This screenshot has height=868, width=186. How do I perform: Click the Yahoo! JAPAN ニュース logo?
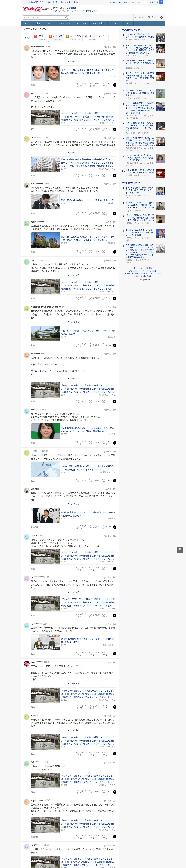(x=37, y=9)
